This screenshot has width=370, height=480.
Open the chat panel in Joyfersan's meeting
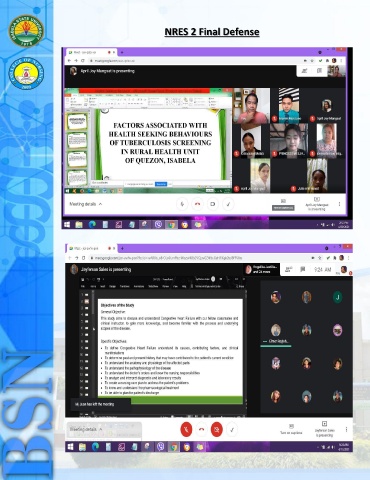click(x=303, y=269)
